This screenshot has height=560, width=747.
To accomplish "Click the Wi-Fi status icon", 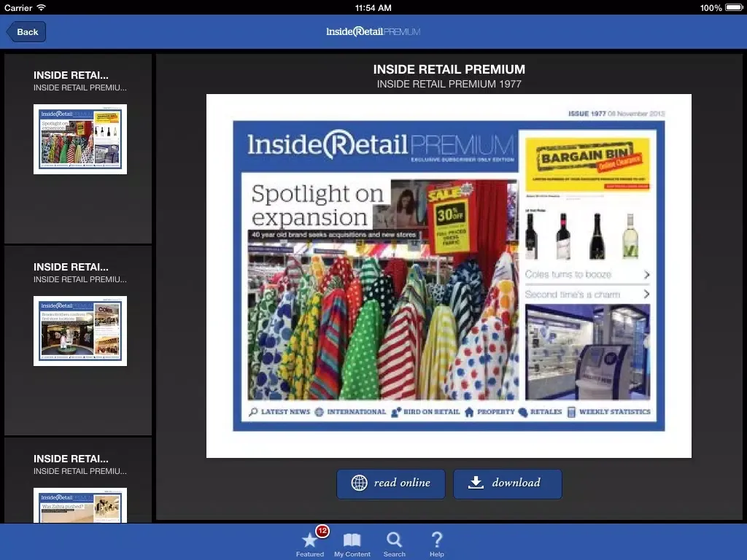I will click(x=42, y=7).
